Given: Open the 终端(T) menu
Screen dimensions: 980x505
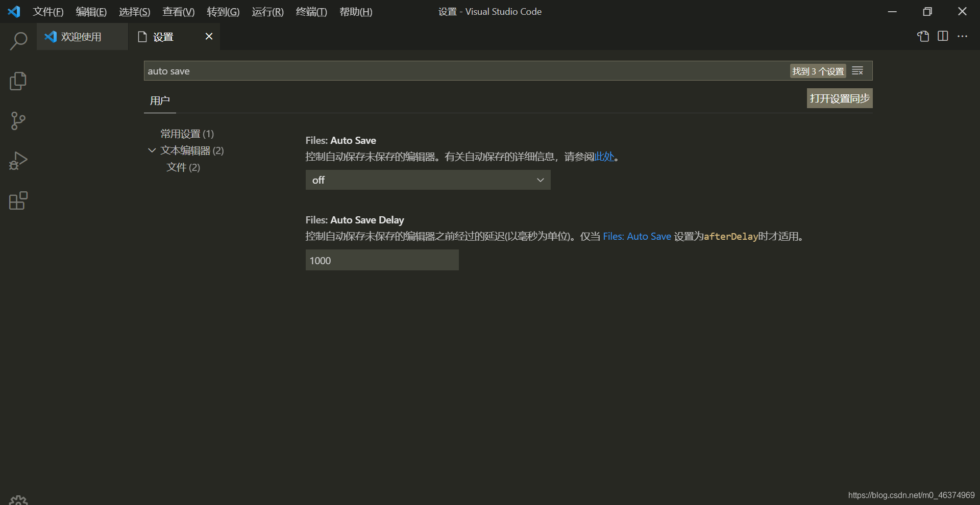Looking at the screenshot, I should 311,12.
